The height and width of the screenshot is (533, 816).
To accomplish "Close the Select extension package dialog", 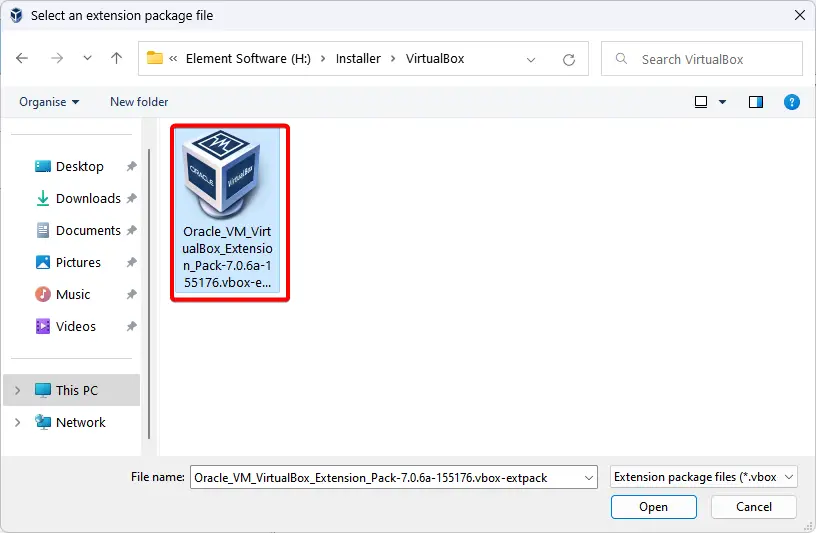I will click(x=800, y=15).
